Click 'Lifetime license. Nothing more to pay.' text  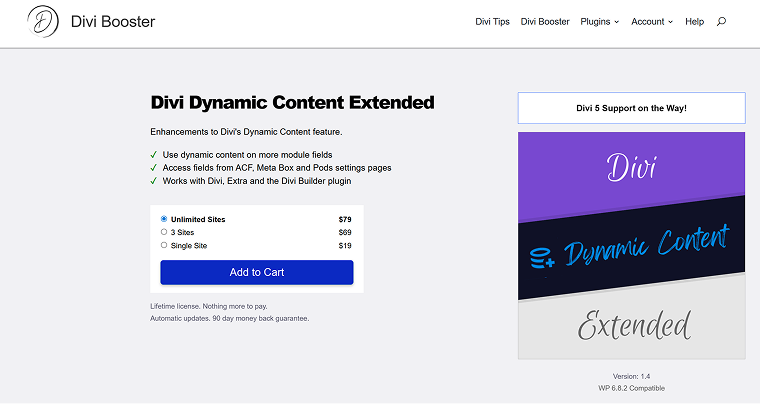pos(209,306)
